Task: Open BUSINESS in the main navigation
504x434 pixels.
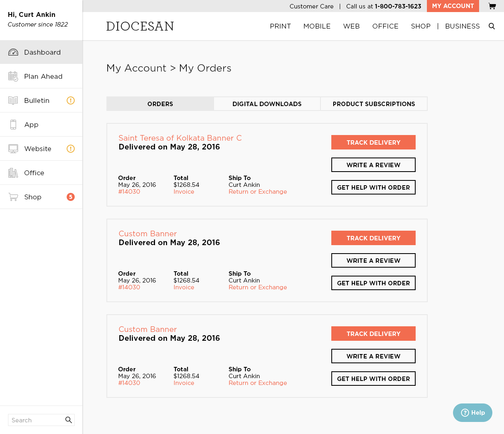Action: [462, 26]
